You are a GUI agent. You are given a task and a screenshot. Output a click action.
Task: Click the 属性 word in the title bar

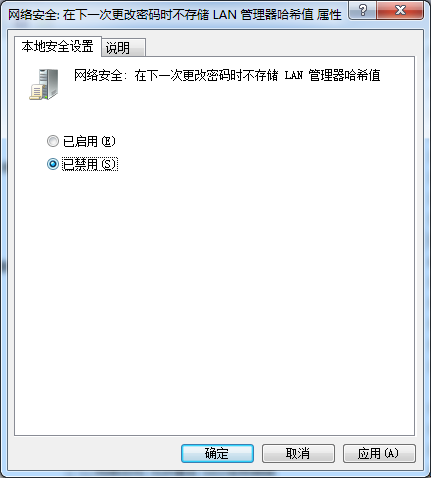pos(329,15)
